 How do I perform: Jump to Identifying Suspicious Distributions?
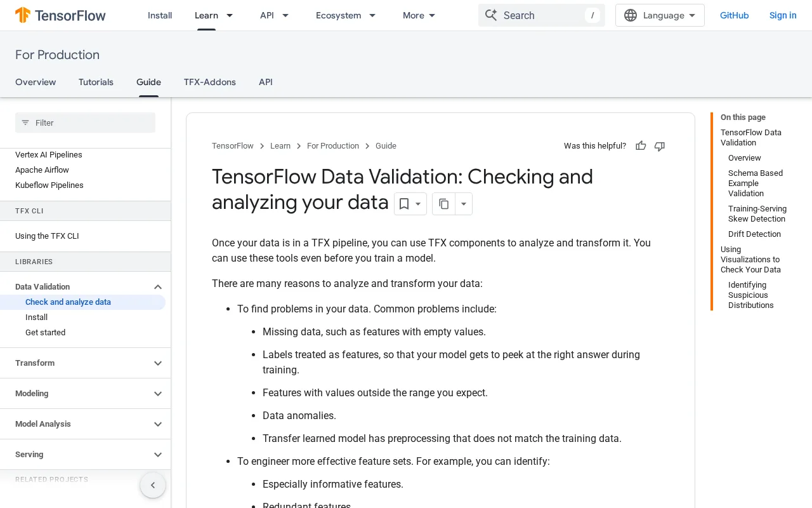pos(751,295)
